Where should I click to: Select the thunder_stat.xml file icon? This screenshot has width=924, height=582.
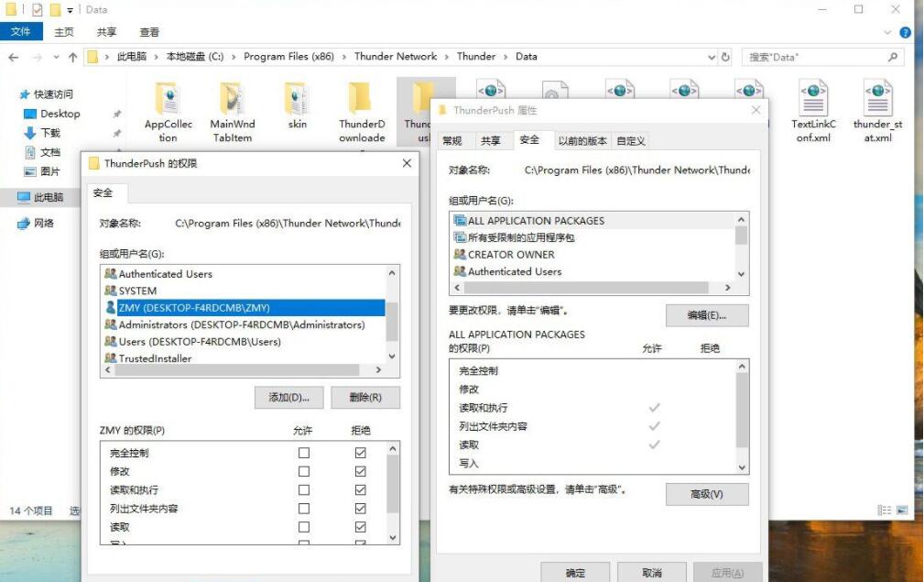877,98
